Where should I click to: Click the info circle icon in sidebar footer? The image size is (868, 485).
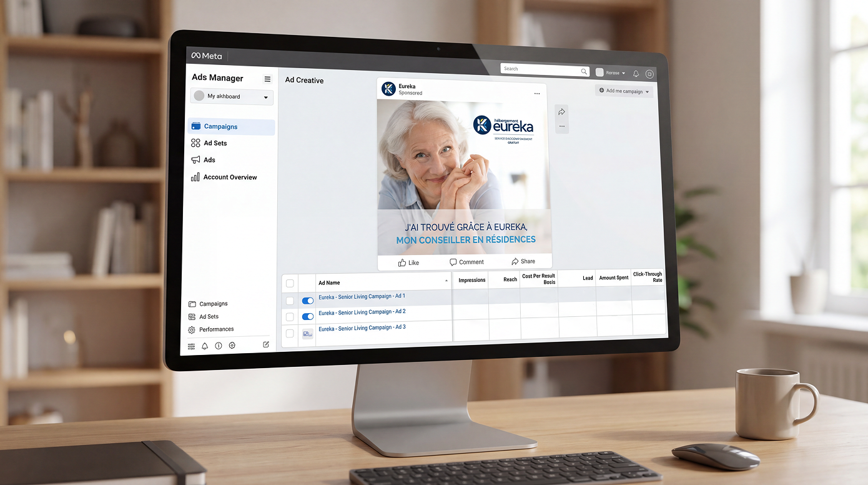pyautogui.click(x=219, y=346)
